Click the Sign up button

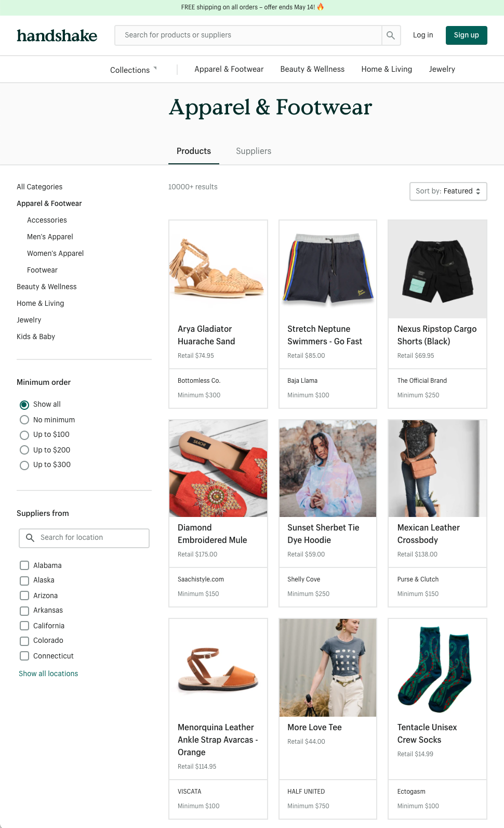pos(466,35)
